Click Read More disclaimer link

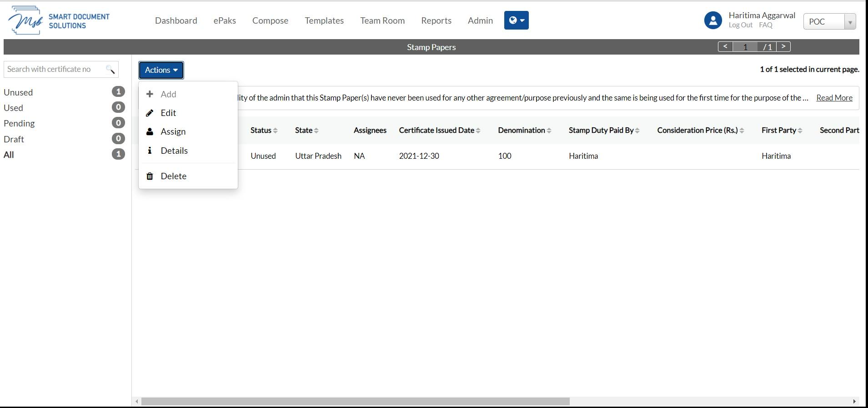coord(834,98)
